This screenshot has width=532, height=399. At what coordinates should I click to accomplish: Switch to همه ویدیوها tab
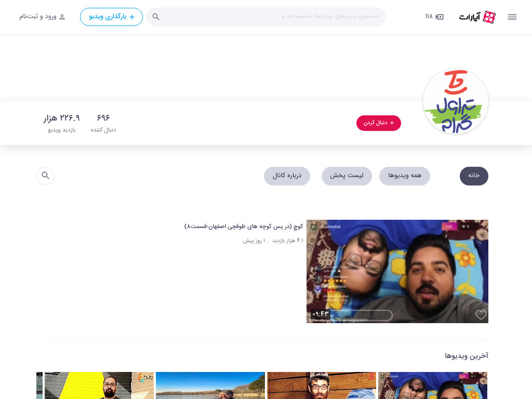(404, 176)
